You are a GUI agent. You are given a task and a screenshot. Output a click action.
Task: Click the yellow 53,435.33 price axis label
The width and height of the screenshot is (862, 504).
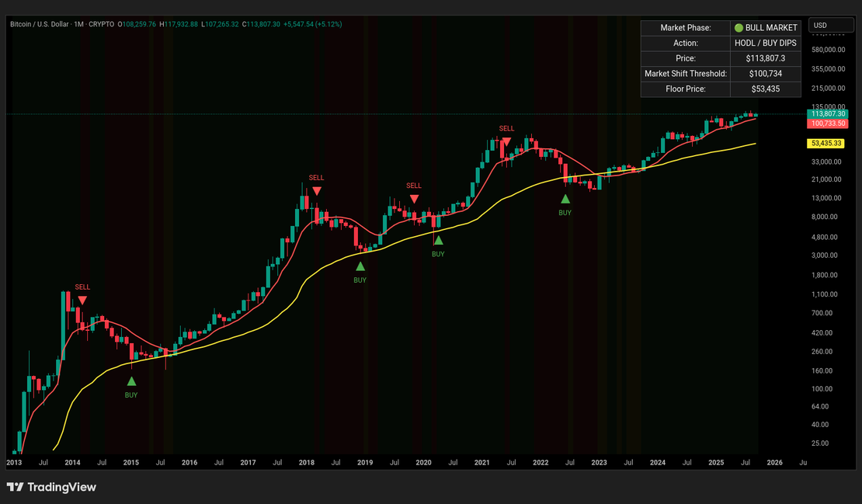pyautogui.click(x=827, y=144)
